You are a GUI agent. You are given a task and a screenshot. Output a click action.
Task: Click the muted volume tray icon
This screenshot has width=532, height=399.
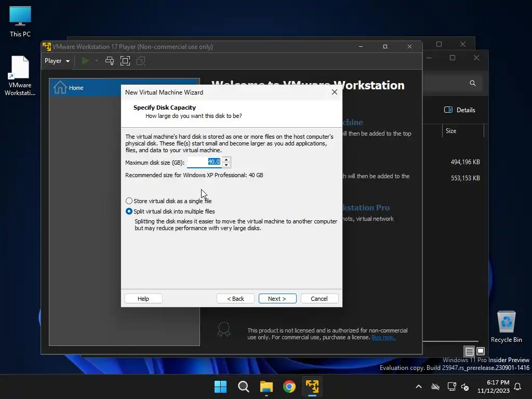point(465,387)
